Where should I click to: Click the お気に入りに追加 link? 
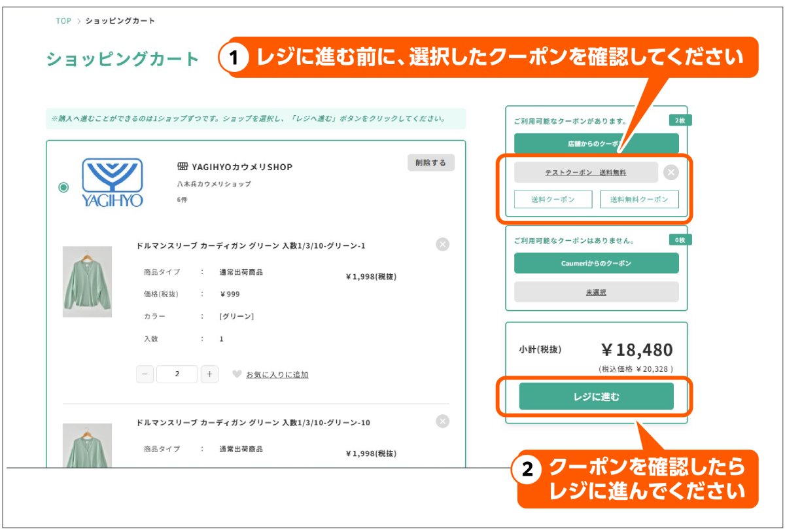click(x=277, y=375)
